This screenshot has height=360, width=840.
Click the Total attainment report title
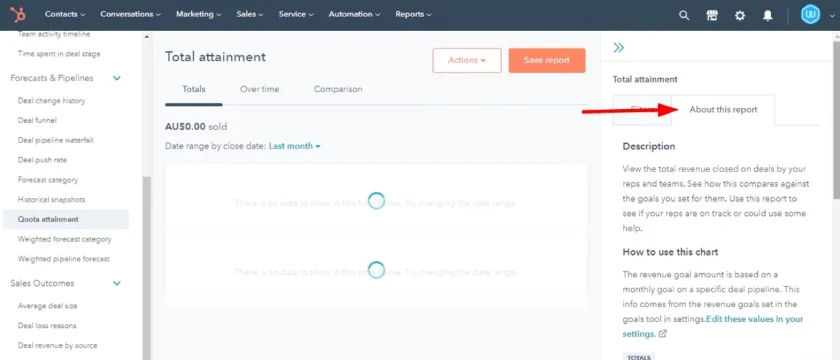(x=215, y=57)
